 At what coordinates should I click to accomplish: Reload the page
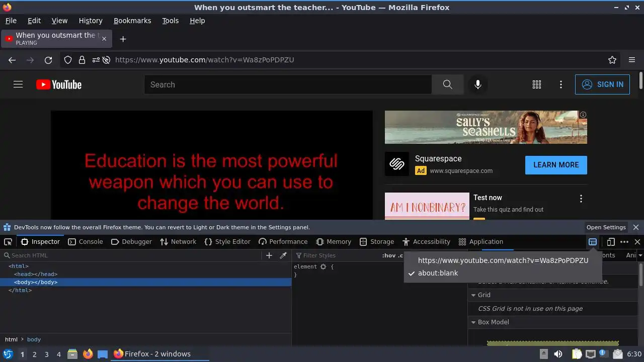[x=48, y=60]
